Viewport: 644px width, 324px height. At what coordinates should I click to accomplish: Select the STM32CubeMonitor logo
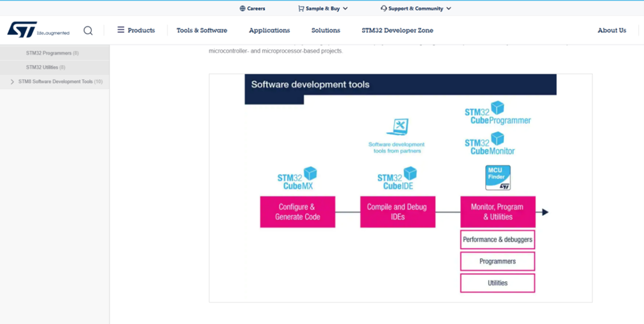490,144
